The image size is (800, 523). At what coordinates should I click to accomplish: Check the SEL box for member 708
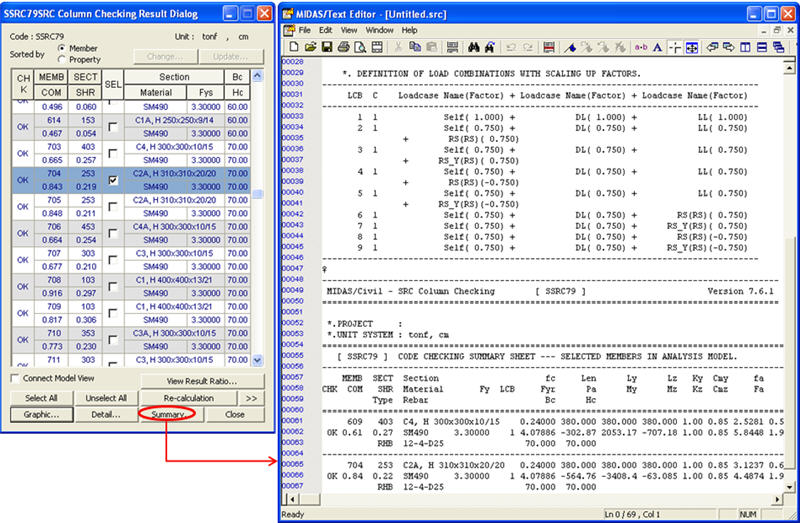(113, 284)
